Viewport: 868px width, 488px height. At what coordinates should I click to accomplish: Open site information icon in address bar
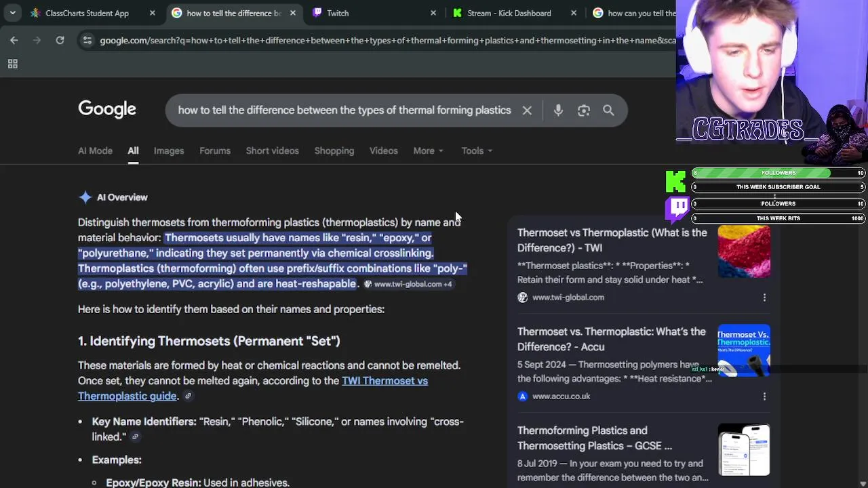[87, 40]
